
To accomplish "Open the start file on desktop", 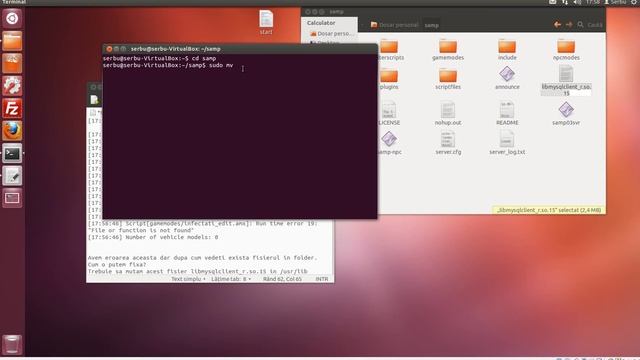I will click(266, 23).
